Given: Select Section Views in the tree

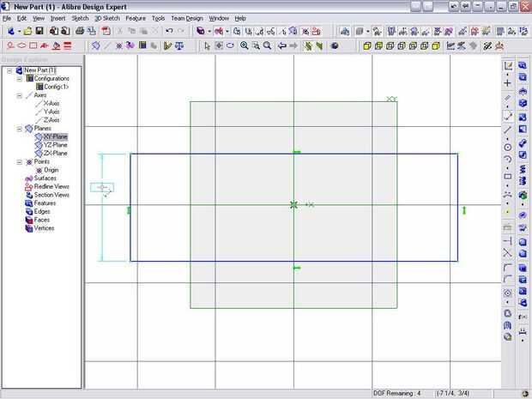Looking at the screenshot, I should pos(51,195).
